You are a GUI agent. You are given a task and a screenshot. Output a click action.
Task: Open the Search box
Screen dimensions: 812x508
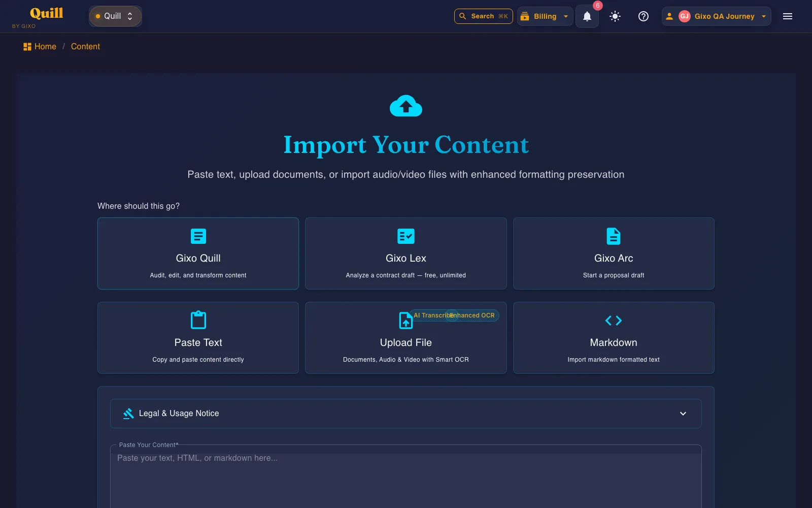pos(483,16)
